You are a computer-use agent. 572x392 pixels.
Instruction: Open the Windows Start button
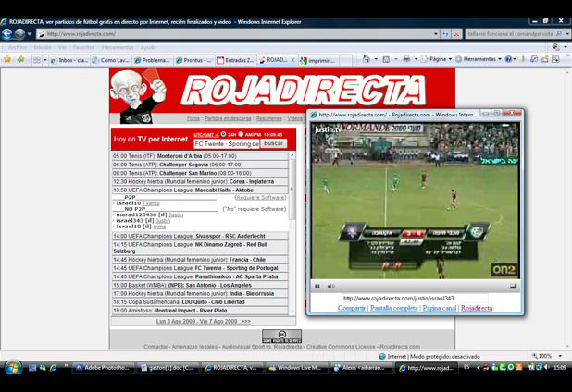tap(13, 368)
